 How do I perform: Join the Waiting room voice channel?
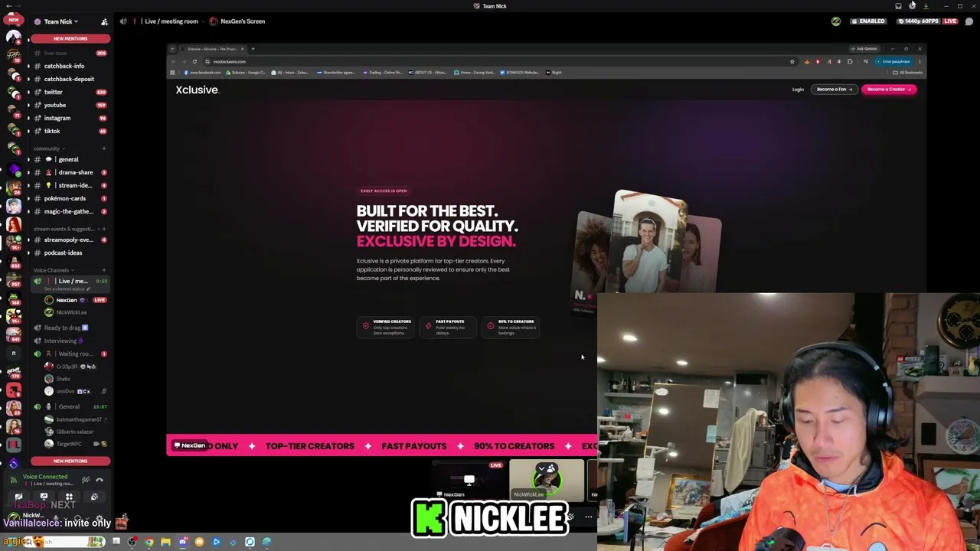coord(70,354)
